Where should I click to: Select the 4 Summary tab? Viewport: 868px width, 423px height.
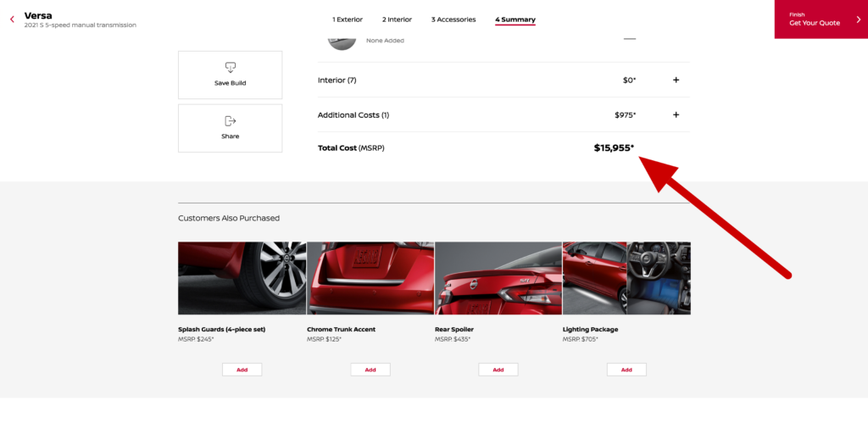[x=515, y=19]
